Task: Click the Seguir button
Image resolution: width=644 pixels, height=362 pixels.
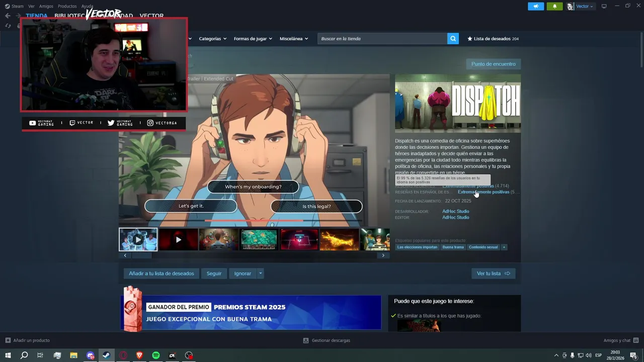Action: 214,274
